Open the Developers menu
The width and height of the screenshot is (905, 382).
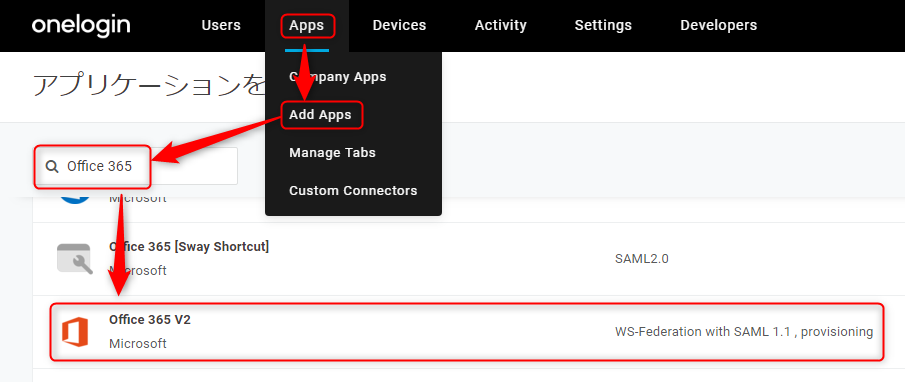click(719, 25)
